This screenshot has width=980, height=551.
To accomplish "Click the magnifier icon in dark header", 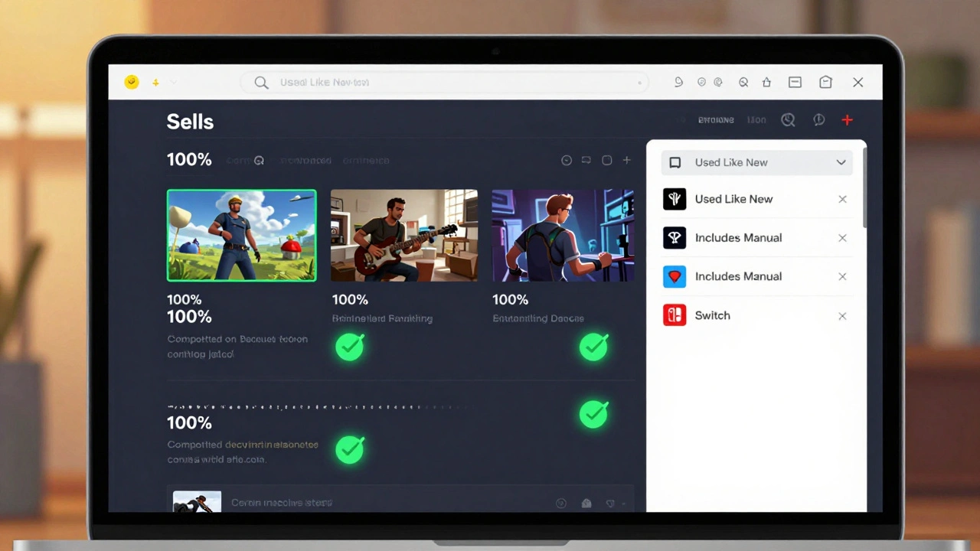I will pyautogui.click(x=788, y=120).
